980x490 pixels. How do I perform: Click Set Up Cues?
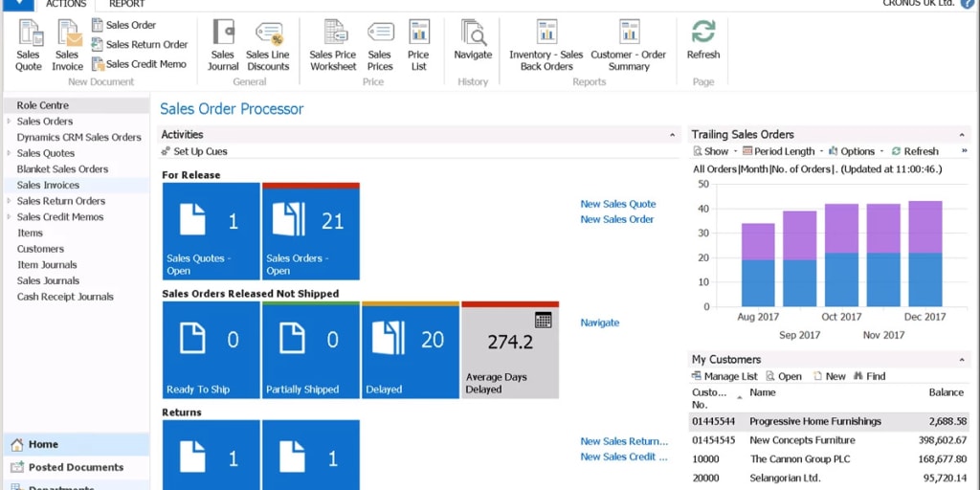[x=194, y=151]
